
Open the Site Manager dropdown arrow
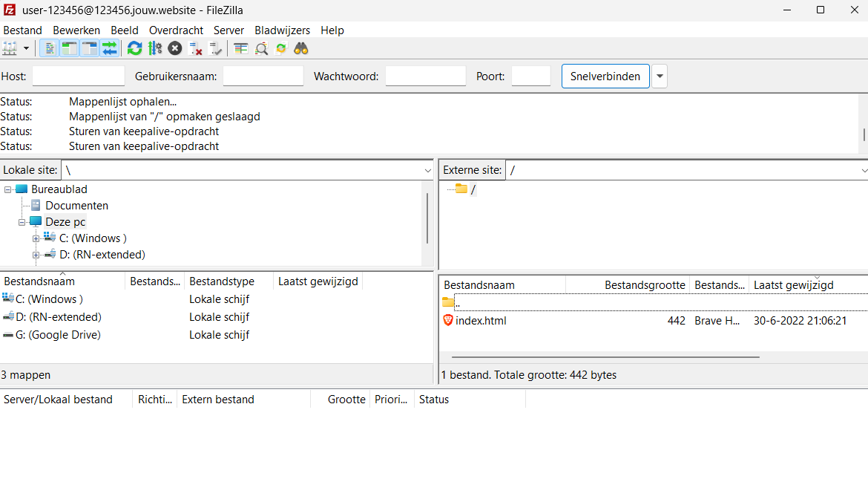pyautogui.click(x=26, y=49)
